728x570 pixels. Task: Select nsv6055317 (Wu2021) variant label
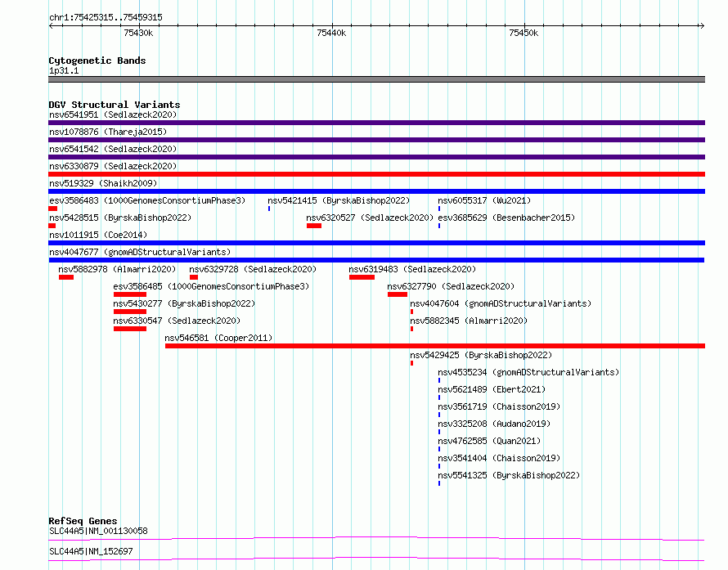click(484, 200)
